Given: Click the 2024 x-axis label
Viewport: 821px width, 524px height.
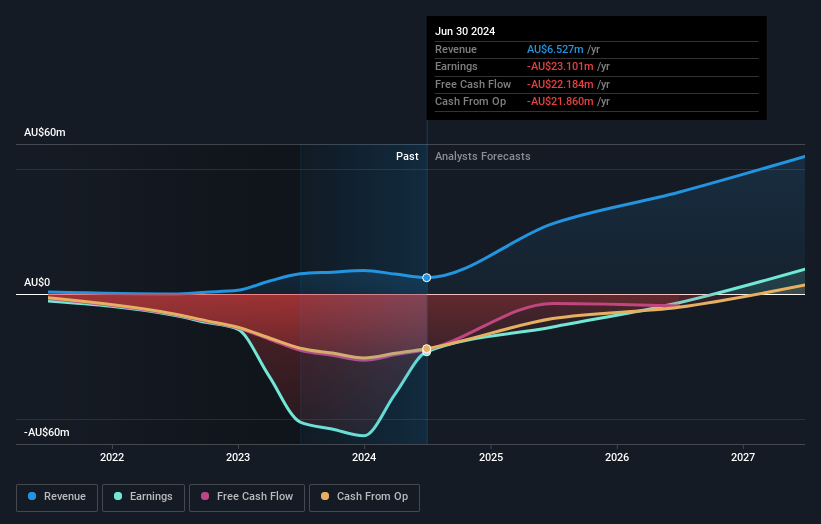Looking at the screenshot, I should point(364,457).
